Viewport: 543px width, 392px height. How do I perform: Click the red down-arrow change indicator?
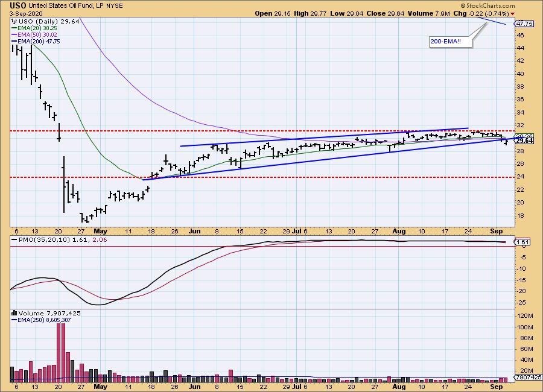tap(512, 14)
